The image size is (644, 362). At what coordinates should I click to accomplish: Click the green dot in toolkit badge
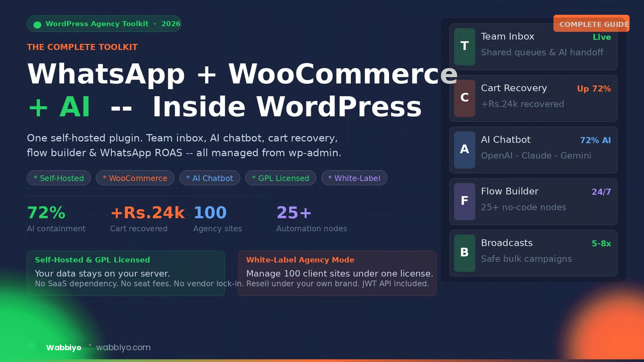tap(37, 25)
